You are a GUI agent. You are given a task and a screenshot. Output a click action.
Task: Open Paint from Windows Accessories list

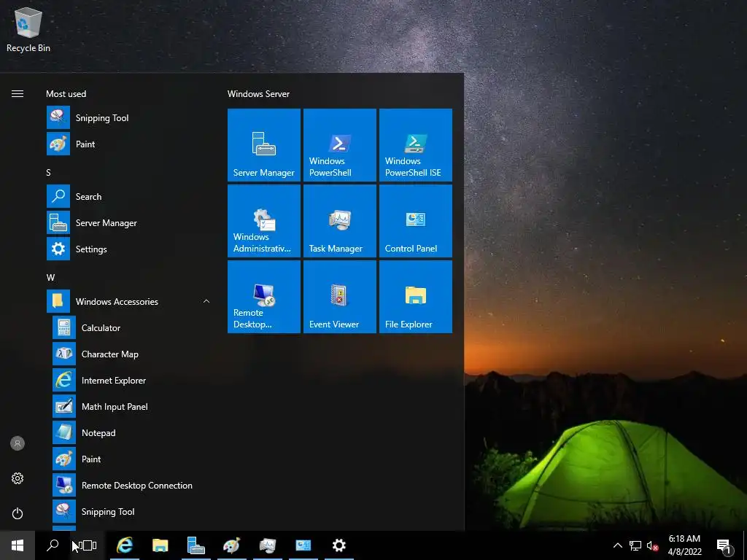click(x=131, y=459)
